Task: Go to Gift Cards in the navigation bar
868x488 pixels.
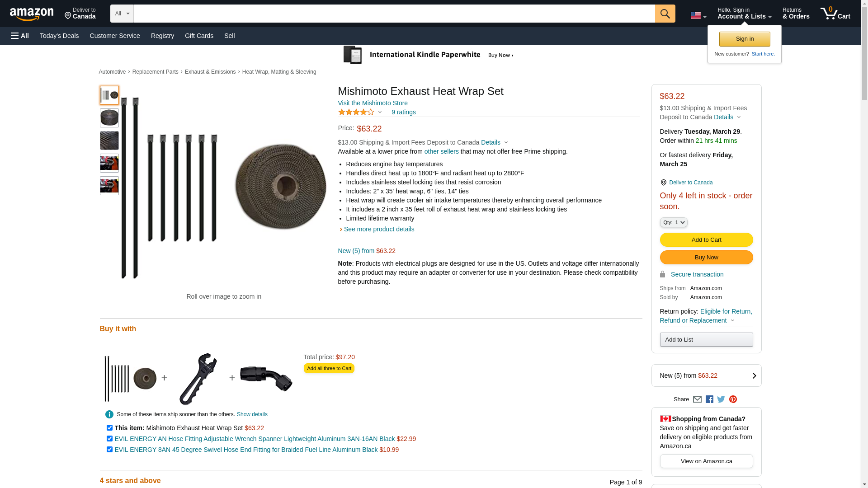Action: click(199, 36)
